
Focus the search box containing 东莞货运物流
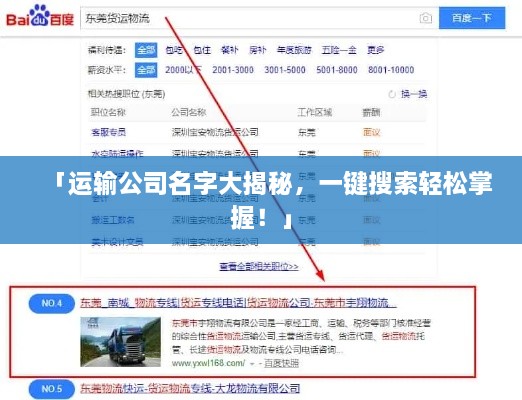[x=259, y=18]
